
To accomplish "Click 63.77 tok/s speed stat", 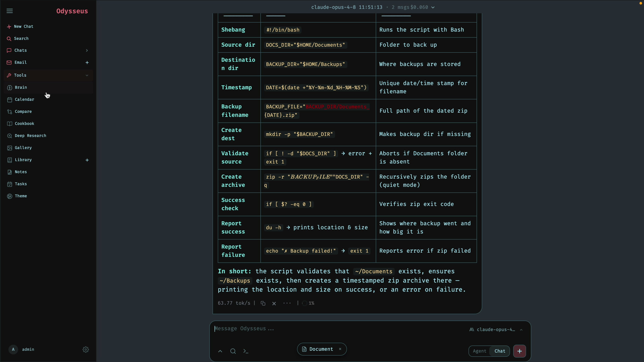I will click(234, 303).
